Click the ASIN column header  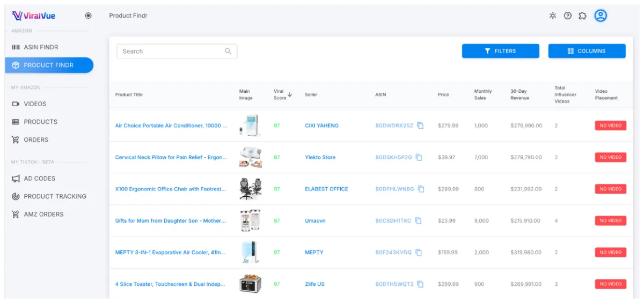[380, 95]
